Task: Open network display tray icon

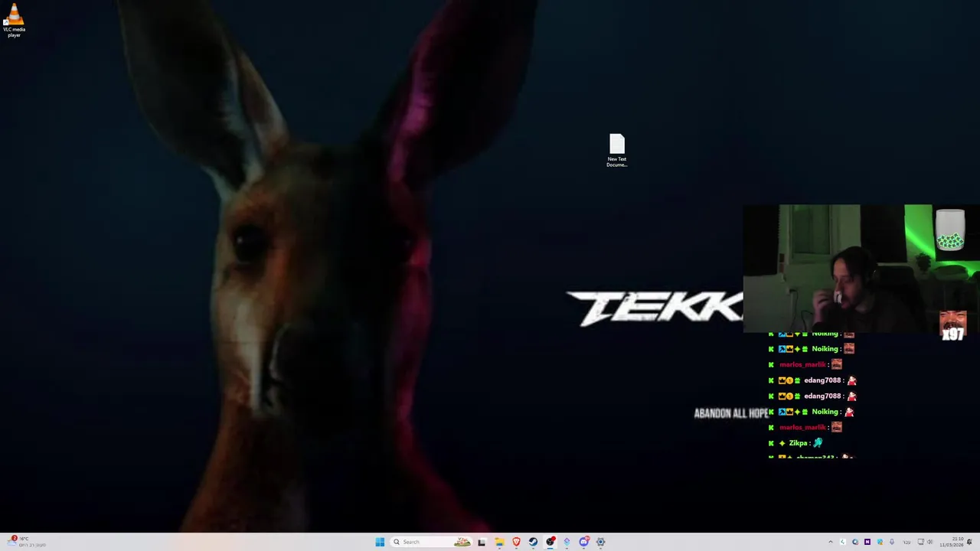Action: (x=921, y=542)
